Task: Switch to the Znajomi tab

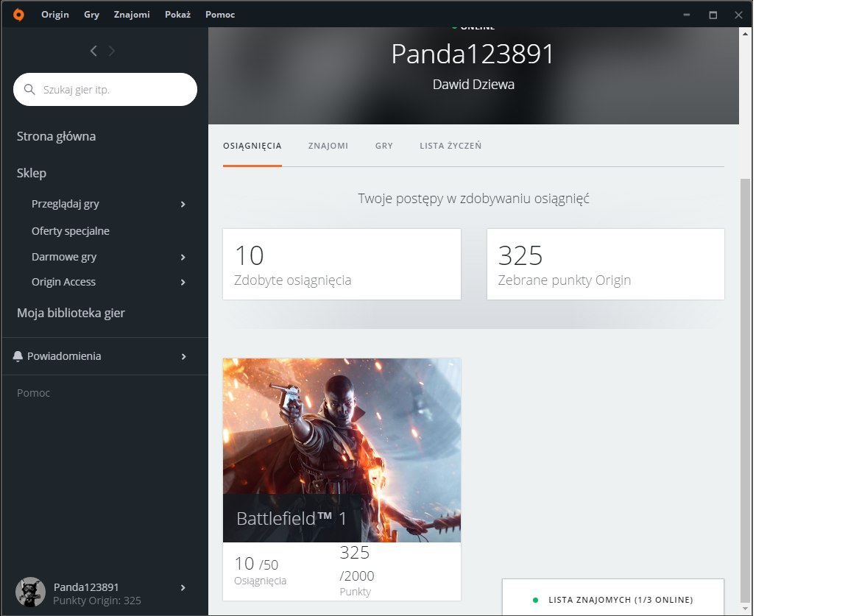Action: (x=328, y=146)
